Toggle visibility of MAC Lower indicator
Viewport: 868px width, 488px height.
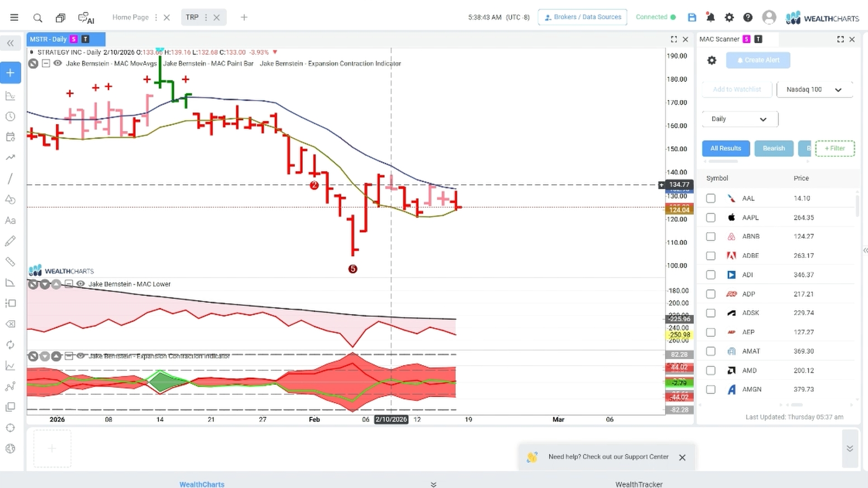click(x=80, y=284)
